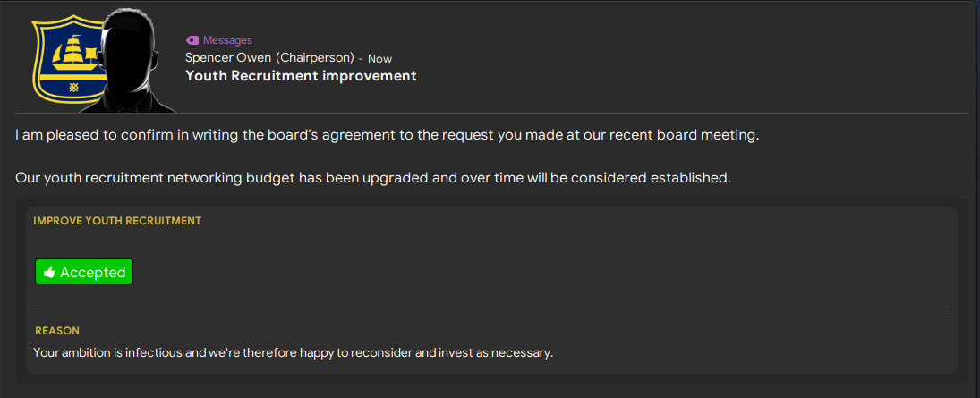Click the knot symbol below the ship
This screenshot has width=980, height=398.
pyautogui.click(x=73, y=87)
